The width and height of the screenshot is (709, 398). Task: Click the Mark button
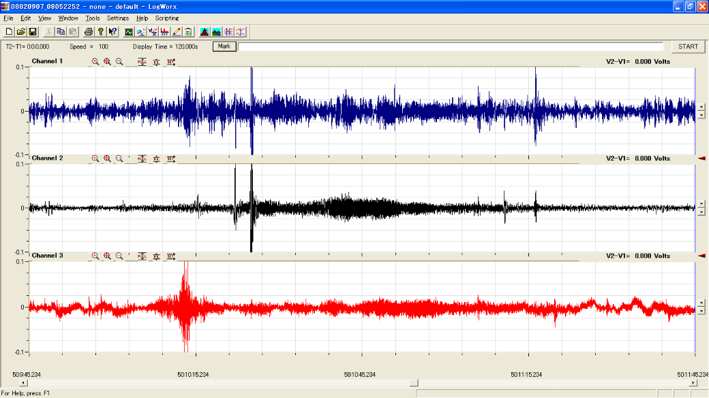[224, 47]
